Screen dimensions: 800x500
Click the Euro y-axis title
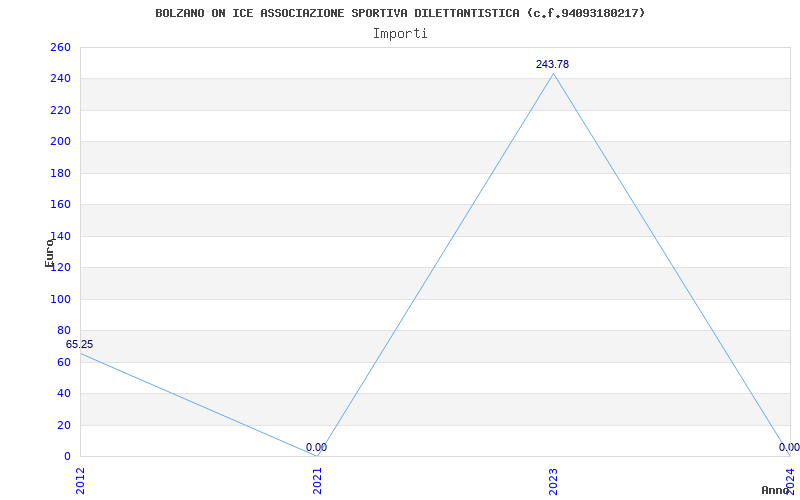[x=49, y=253]
